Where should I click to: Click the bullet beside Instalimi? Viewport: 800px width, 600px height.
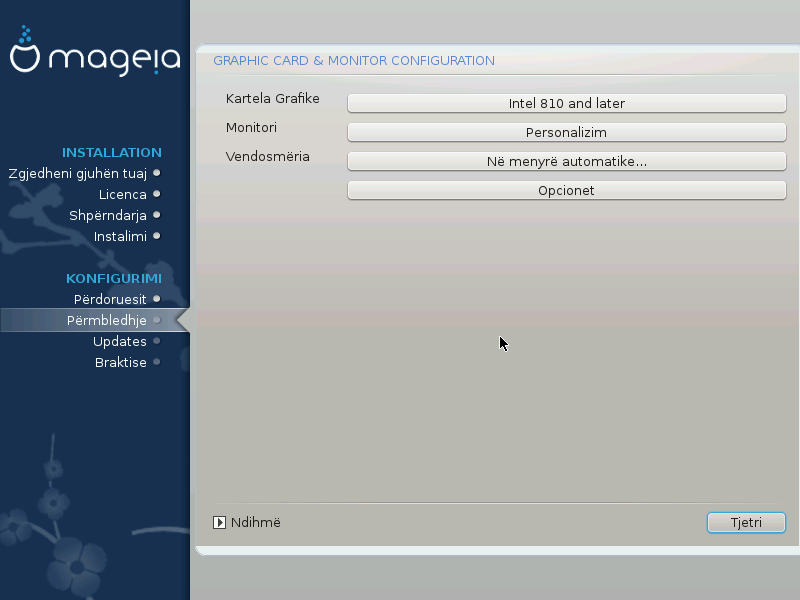pyautogui.click(x=156, y=236)
